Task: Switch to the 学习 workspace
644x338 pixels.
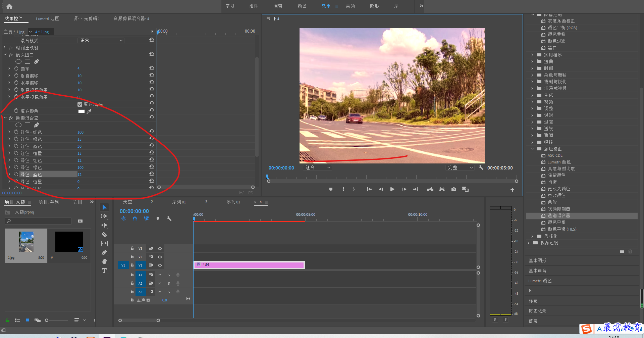Action: (x=230, y=6)
